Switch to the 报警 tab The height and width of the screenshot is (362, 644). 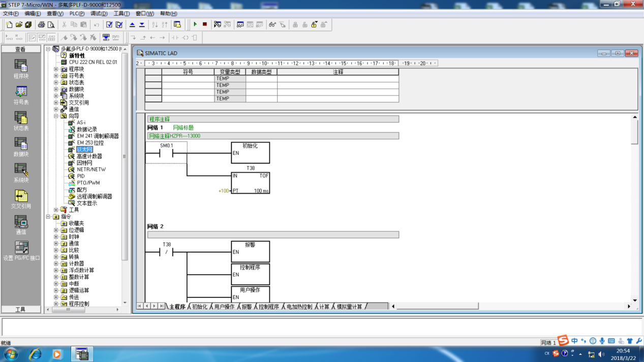click(247, 307)
